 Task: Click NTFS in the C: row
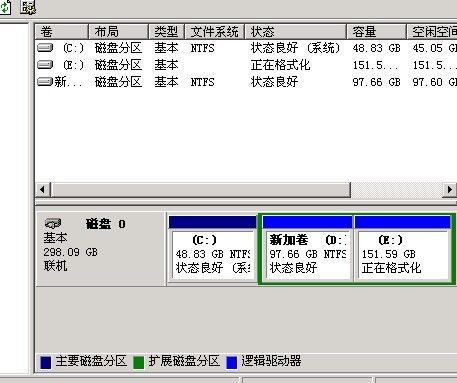[202, 48]
